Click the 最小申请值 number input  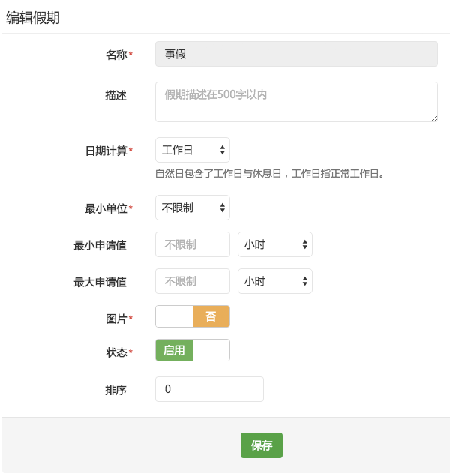click(x=193, y=244)
